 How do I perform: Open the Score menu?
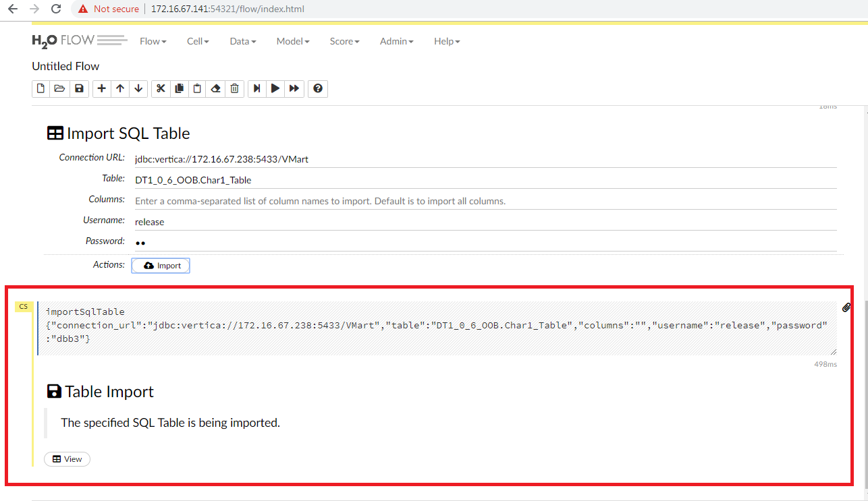click(344, 41)
